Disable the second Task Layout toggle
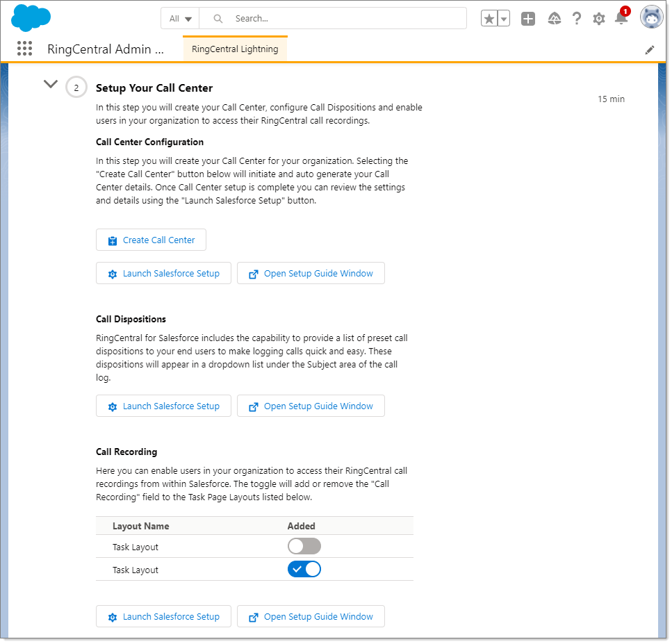672x644 pixels. 304,570
